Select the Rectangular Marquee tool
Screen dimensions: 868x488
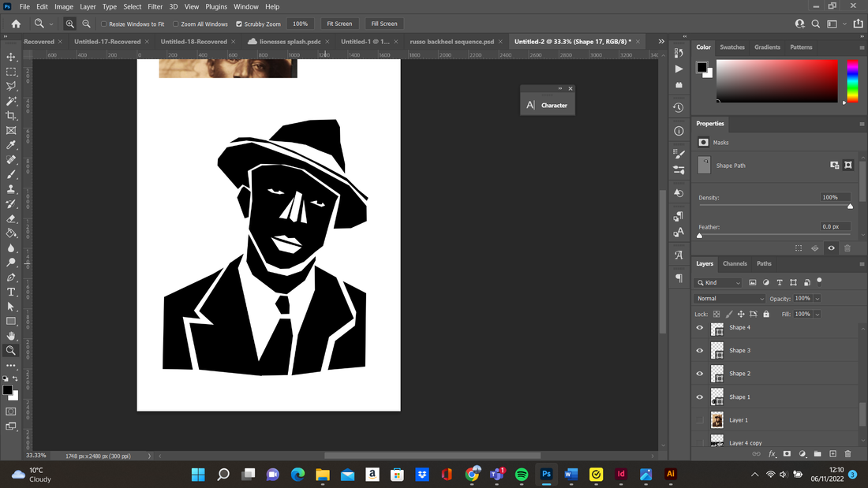coord(10,72)
